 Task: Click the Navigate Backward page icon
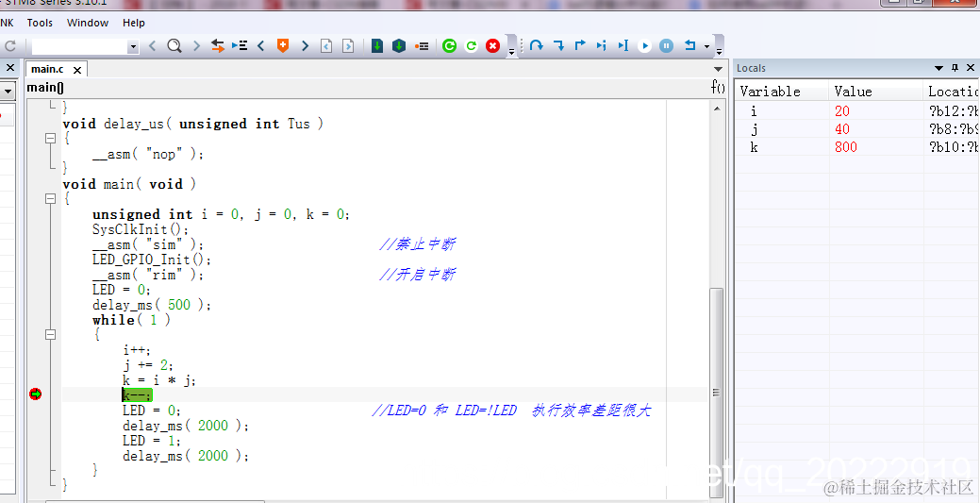coord(326,45)
